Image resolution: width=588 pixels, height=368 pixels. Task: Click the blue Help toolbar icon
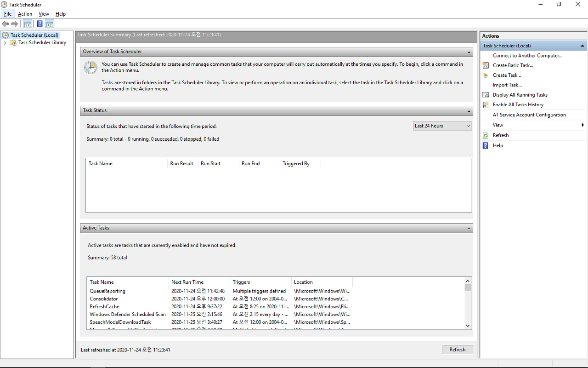point(40,24)
